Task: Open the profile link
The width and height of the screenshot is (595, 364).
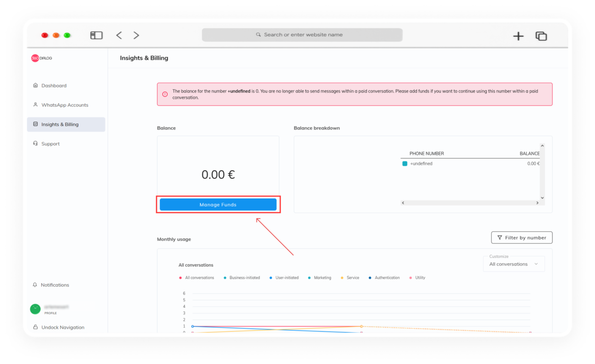Action: [x=51, y=313]
